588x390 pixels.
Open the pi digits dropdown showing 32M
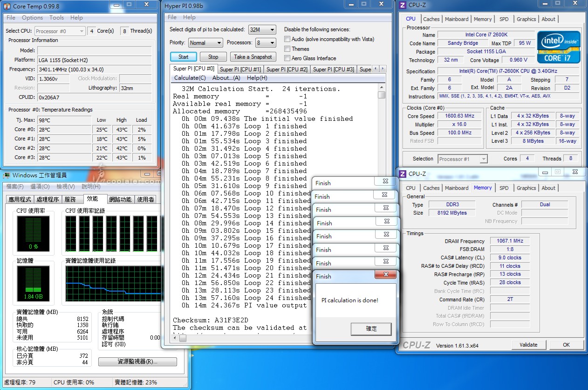(262, 29)
